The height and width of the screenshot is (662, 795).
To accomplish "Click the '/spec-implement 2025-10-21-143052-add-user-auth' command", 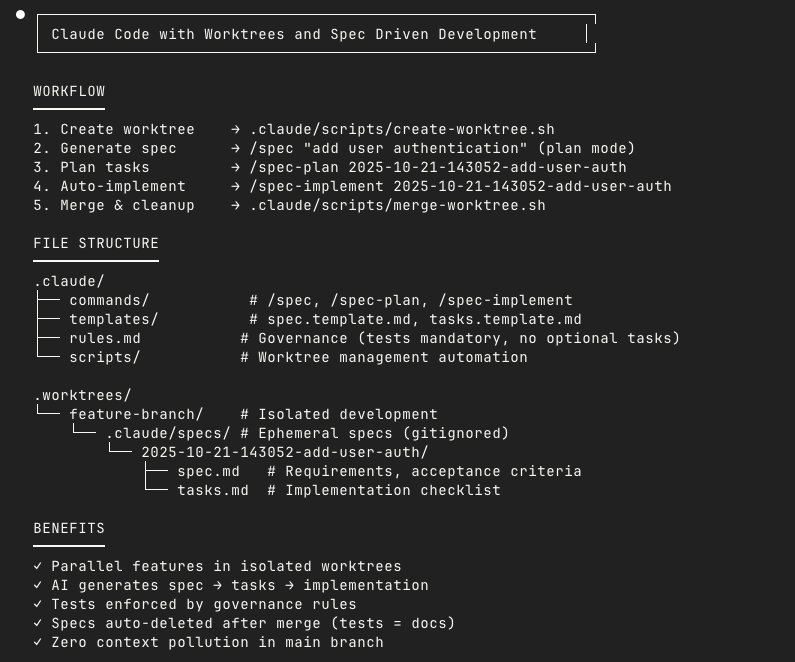I will pyautogui.click(x=460, y=187).
